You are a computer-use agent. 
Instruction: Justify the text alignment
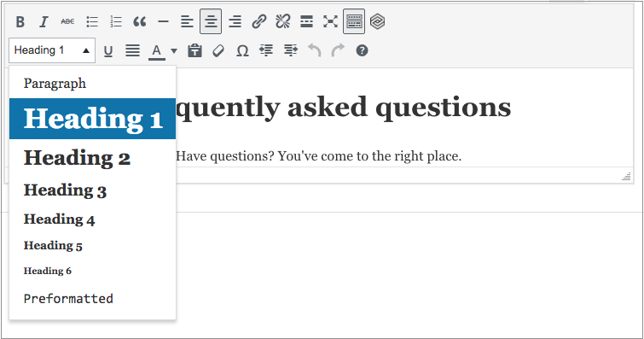(x=132, y=51)
